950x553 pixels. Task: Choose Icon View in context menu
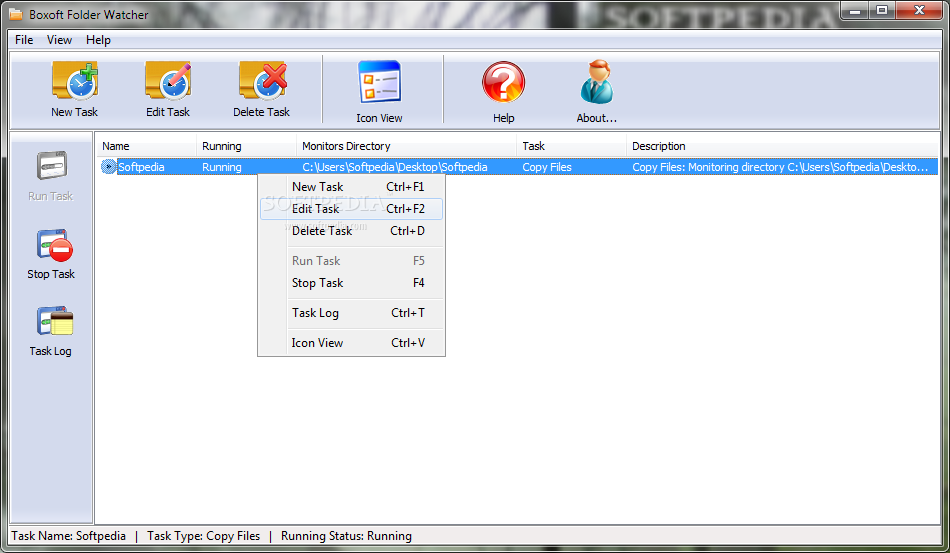point(351,343)
